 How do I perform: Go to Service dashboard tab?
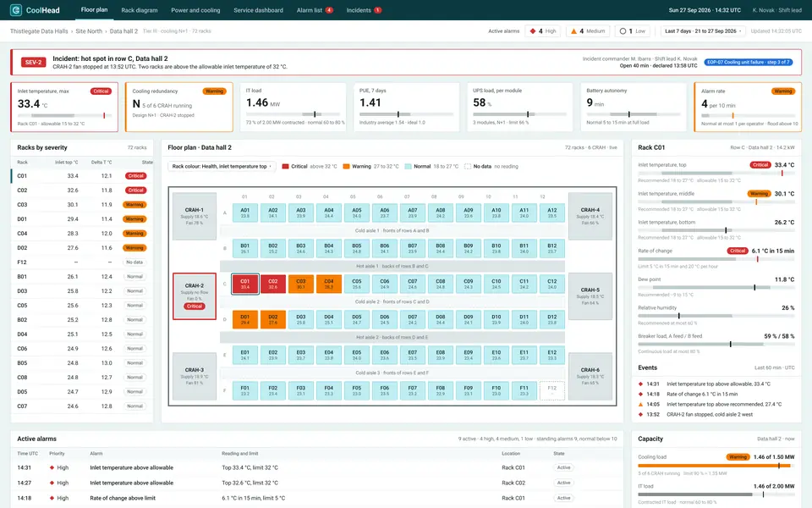click(258, 10)
